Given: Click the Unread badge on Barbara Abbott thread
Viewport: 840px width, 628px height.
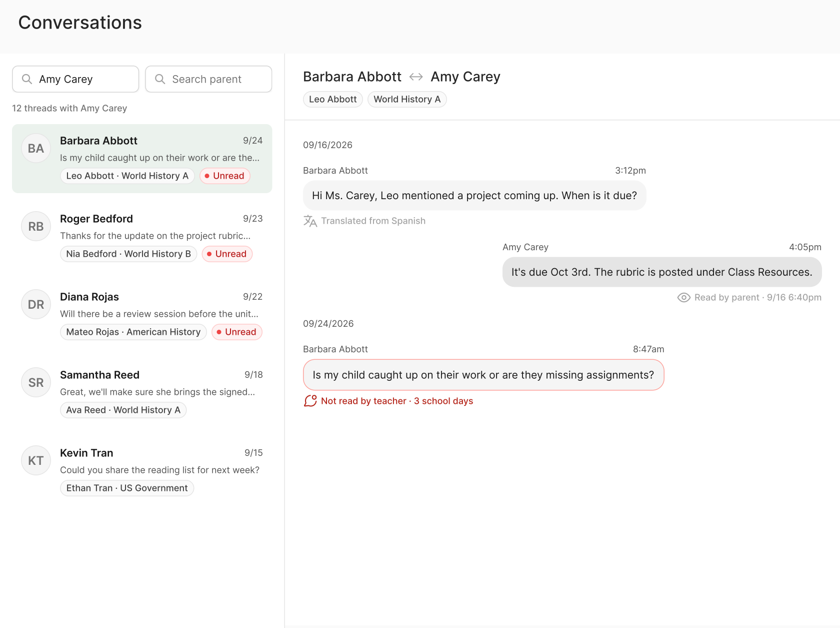Looking at the screenshot, I should tap(224, 176).
